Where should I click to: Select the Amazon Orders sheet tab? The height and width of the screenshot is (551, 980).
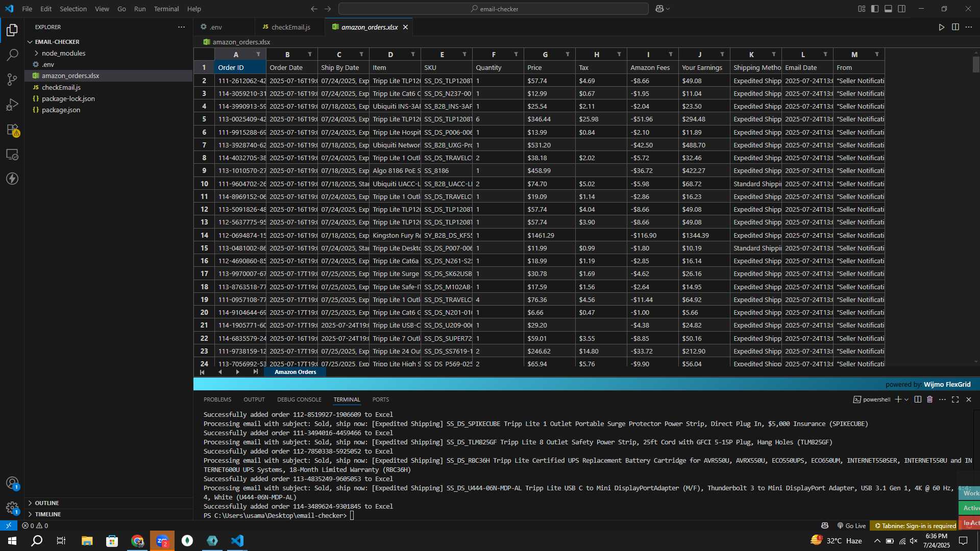[296, 372]
